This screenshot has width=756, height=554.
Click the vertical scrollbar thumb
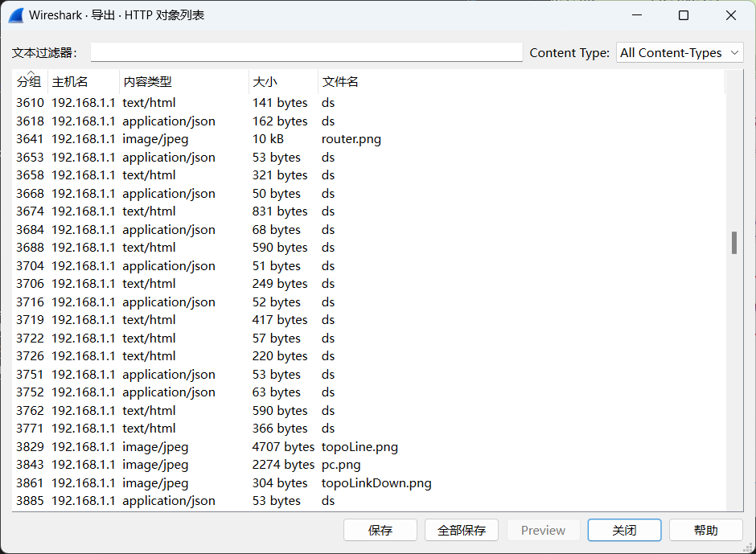tap(733, 243)
